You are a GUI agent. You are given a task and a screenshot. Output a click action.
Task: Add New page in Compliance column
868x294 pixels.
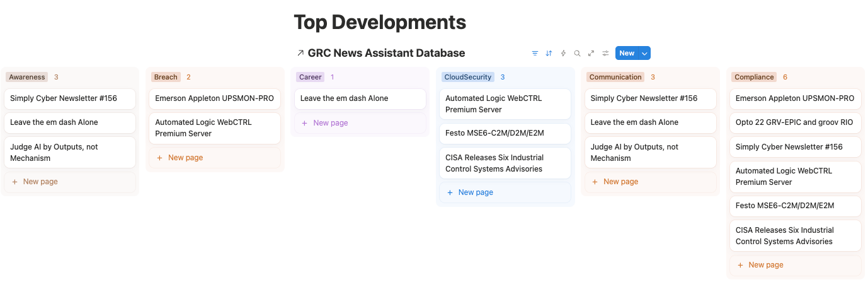796,265
